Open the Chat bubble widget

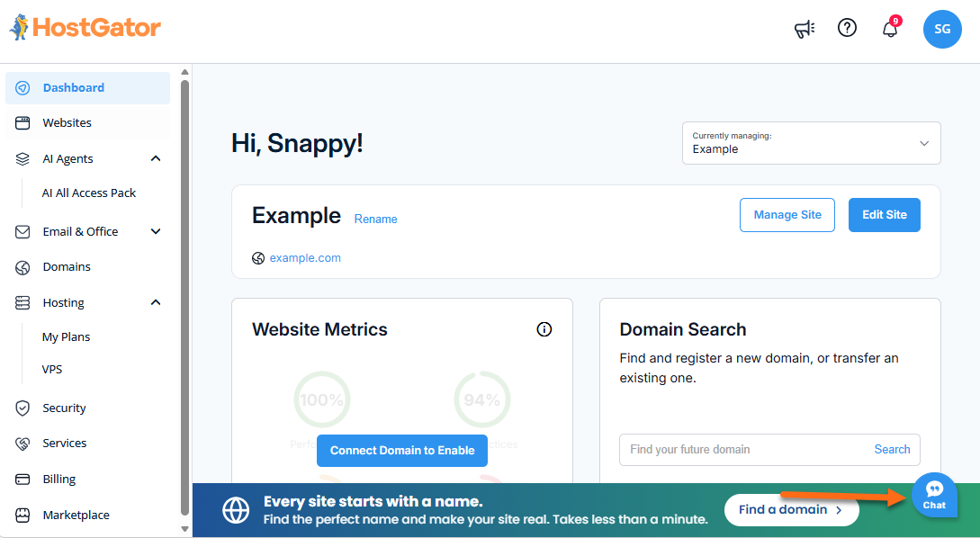click(934, 494)
